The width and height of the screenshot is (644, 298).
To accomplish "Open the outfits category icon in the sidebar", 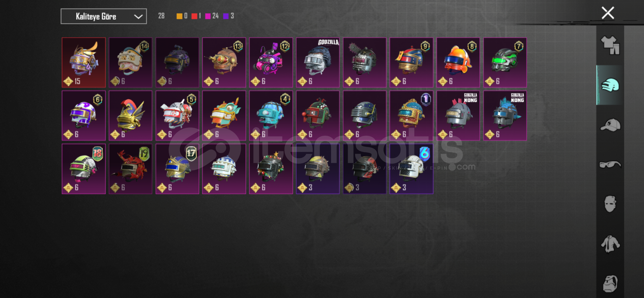I will tap(610, 45).
